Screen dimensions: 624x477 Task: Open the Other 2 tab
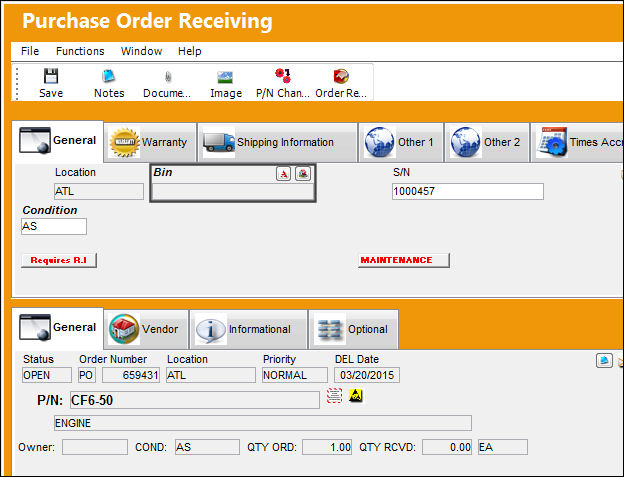click(487, 142)
